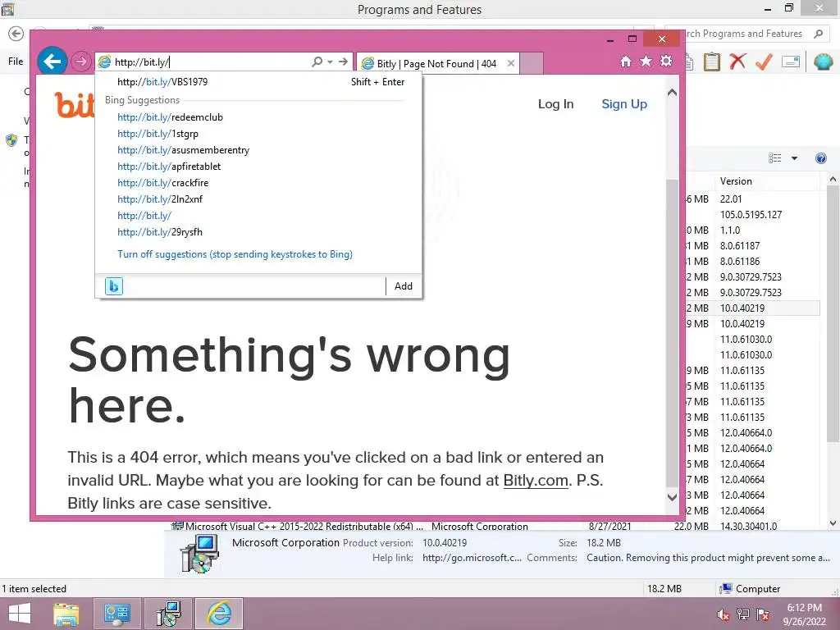
Task: Sort by the Version column header
Action: coord(767,181)
